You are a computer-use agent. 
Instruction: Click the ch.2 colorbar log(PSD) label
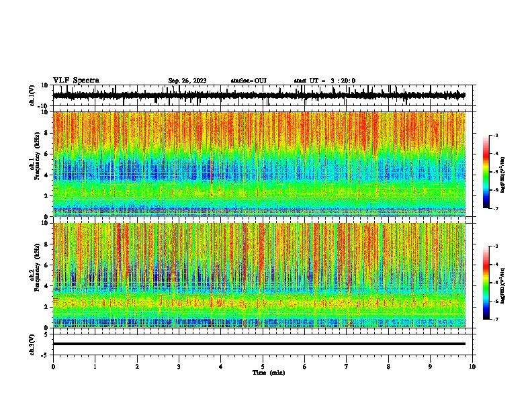tap(502, 285)
